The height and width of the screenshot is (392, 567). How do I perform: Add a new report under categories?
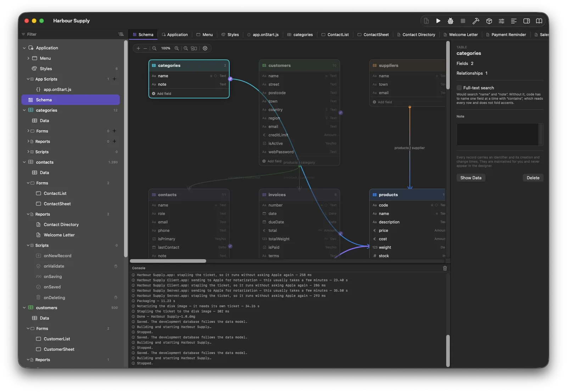coord(114,141)
